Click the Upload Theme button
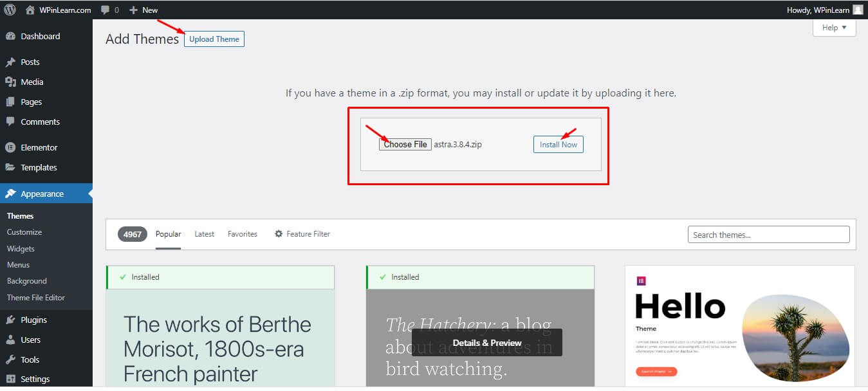The image size is (868, 391). point(214,39)
